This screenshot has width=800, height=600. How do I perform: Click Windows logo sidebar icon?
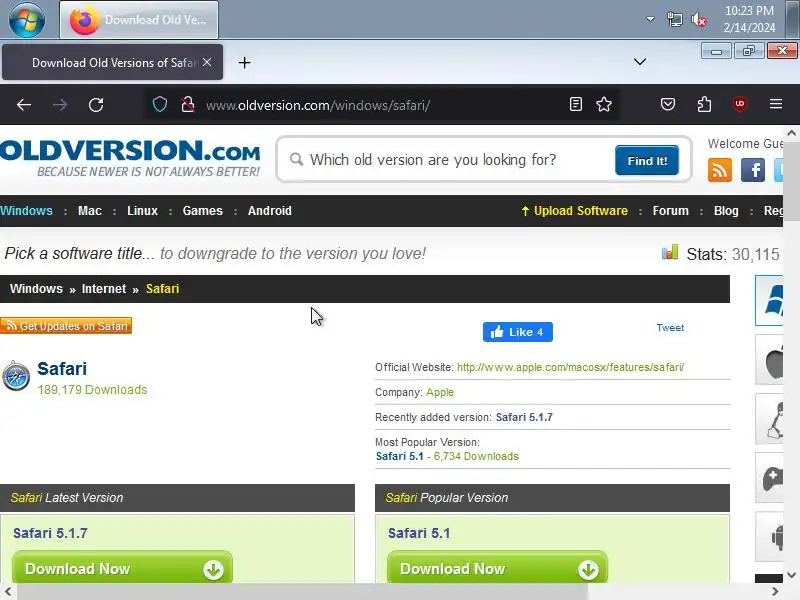(769, 300)
